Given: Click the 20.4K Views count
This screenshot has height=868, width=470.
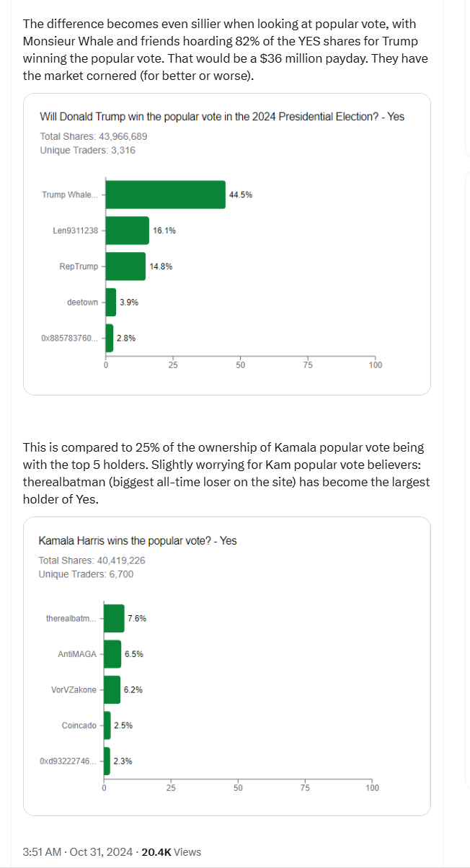Looking at the screenshot, I should click(171, 851).
